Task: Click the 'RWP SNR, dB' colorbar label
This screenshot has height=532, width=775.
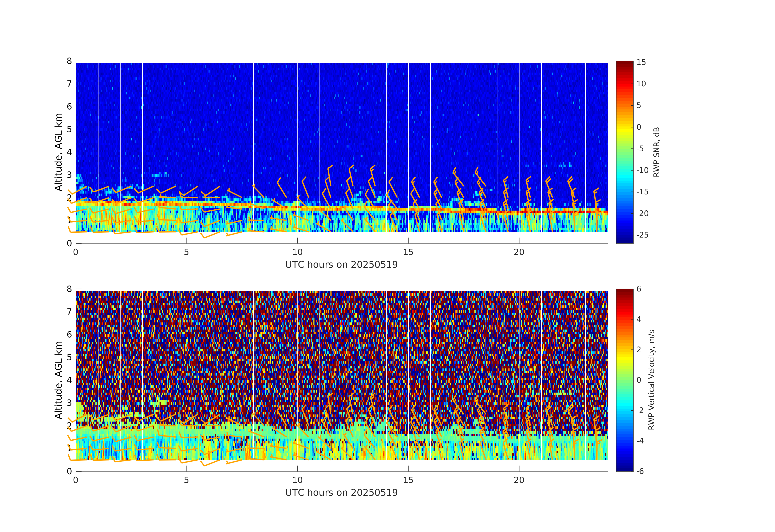Action: tap(656, 152)
